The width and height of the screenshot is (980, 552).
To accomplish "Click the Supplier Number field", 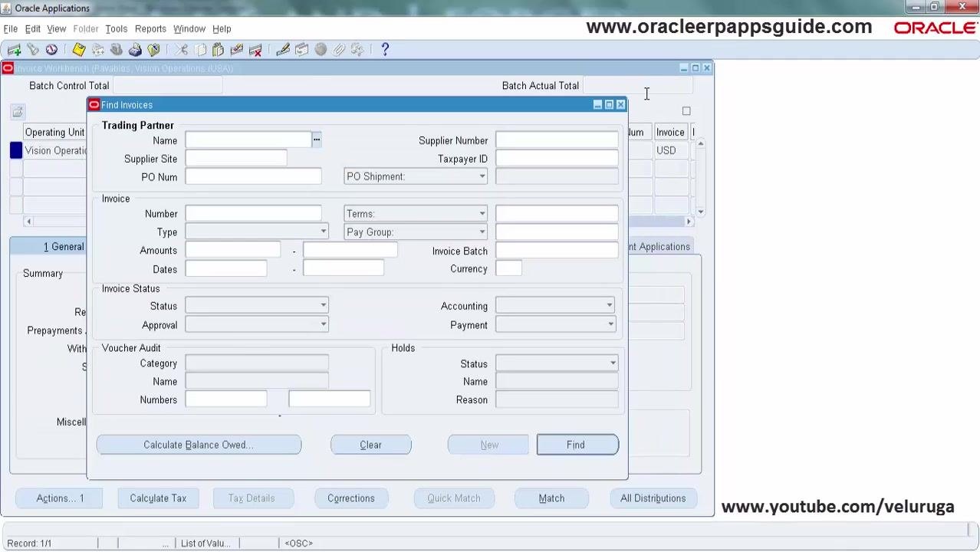I will point(557,140).
